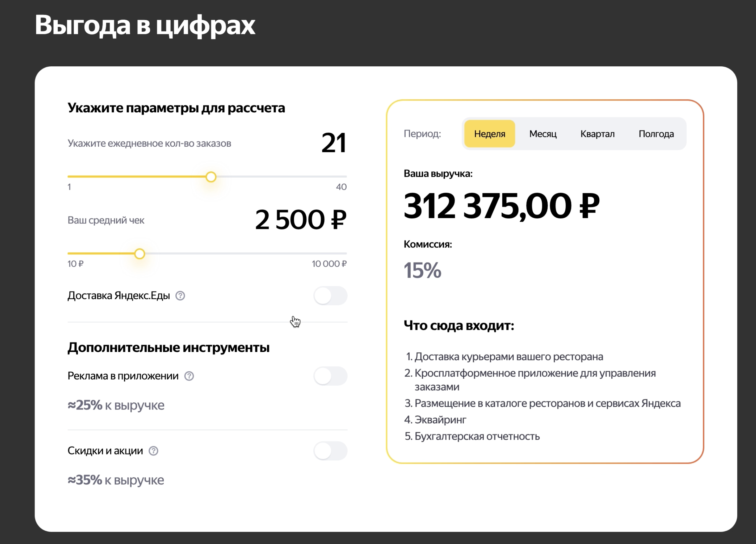Select the Квартал period

click(597, 133)
